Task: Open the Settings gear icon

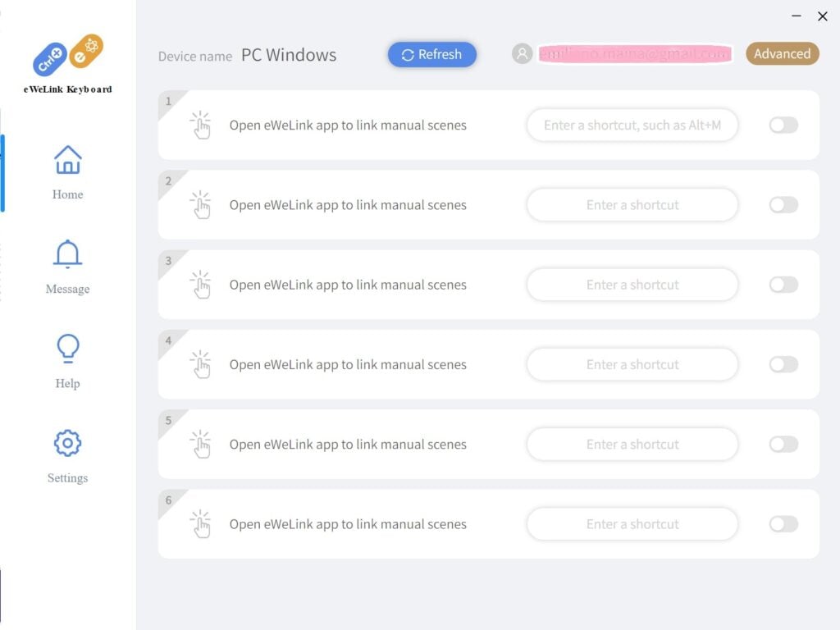Action: 67,443
